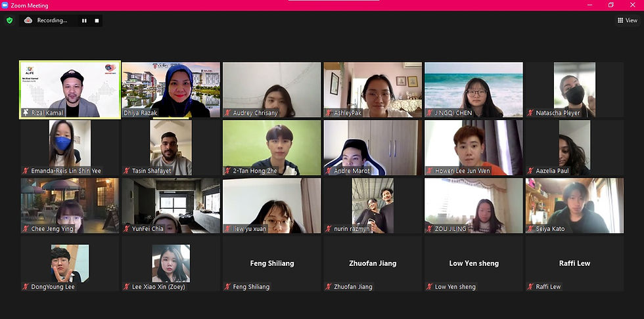The image size is (644, 319).
Task: Click muted mic icon next to Audrey Chrisany
Action: [x=227, y=113]
